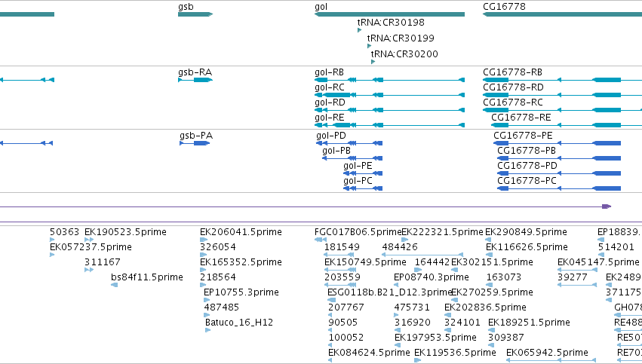Click the EP10755.3prime EST label

pyautogui.click(x=241, y=293)
